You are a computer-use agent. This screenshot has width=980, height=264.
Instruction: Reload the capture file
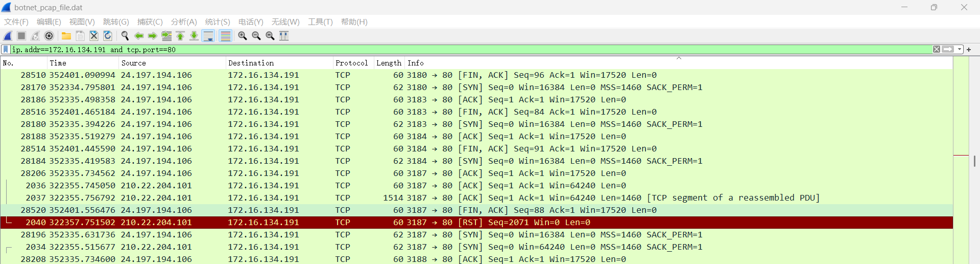[108, 36]
